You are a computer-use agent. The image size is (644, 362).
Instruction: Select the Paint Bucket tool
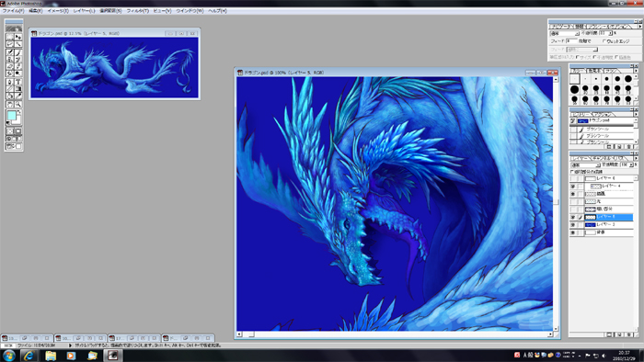(x=10, y=96)
